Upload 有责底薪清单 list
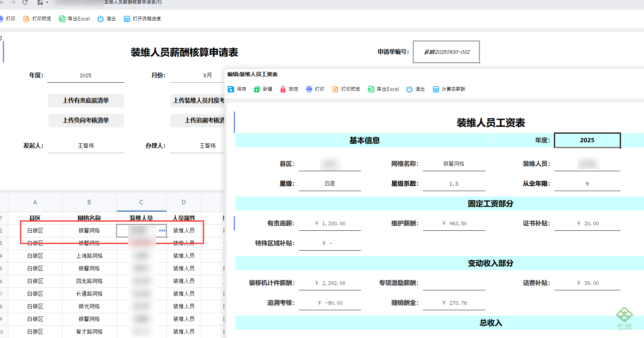 (x=86, y=101)
